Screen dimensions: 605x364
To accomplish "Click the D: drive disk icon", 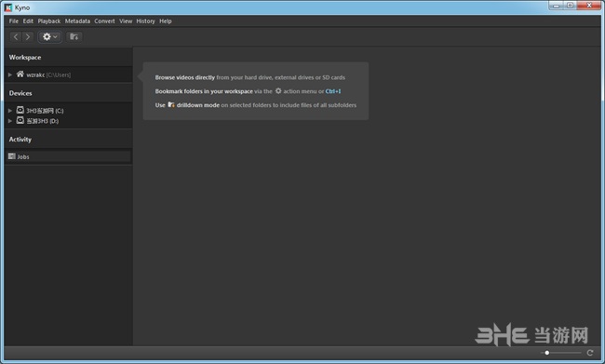I will pos(20,120).
